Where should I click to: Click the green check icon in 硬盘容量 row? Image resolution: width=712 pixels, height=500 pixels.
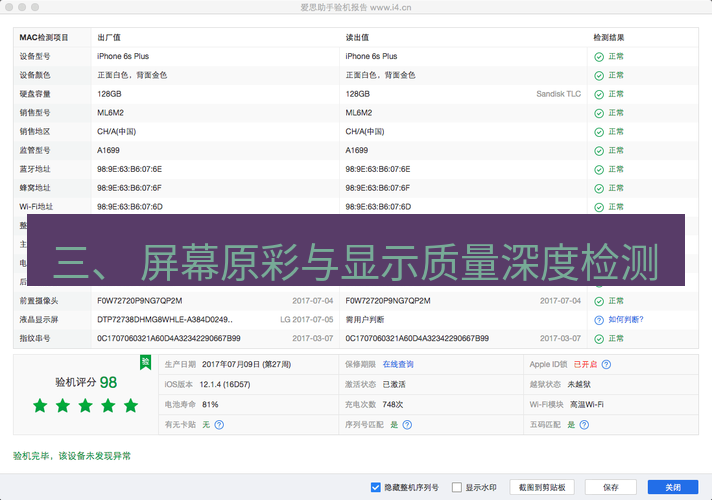point(599,94)
